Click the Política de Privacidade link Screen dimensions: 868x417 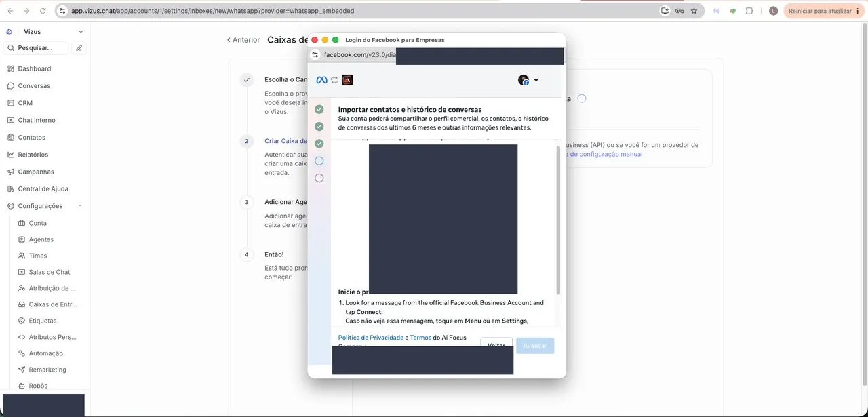tap(370, 338)
